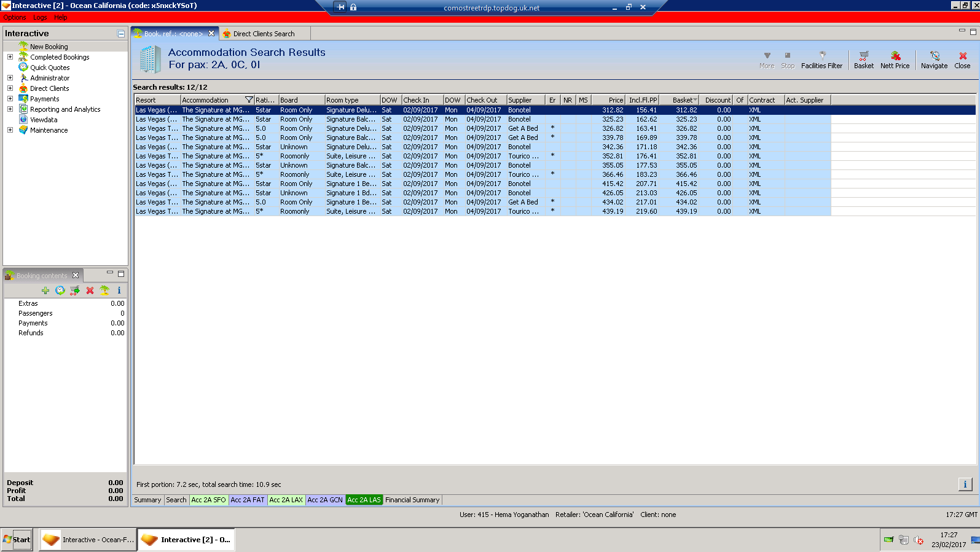The width and height of the screenshot is (980, 552).
Task: Switch to the Search bottom tab
Action: (176, 500)
